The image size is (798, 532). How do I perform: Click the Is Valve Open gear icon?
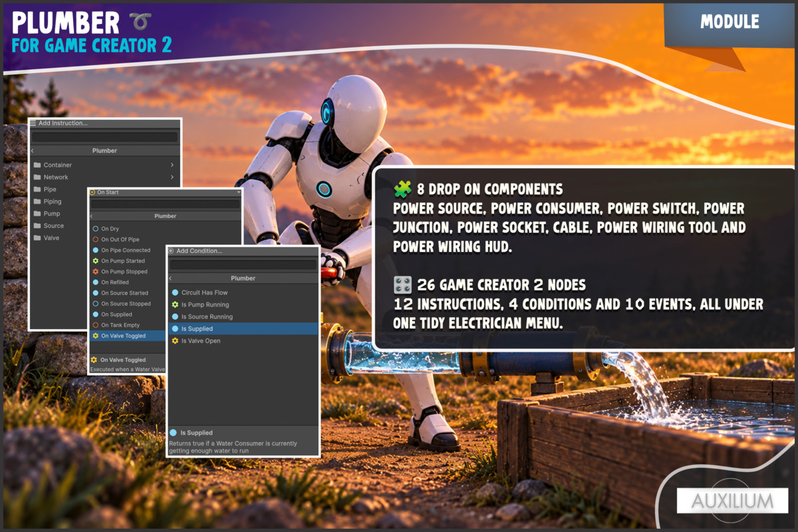(175, 340)
